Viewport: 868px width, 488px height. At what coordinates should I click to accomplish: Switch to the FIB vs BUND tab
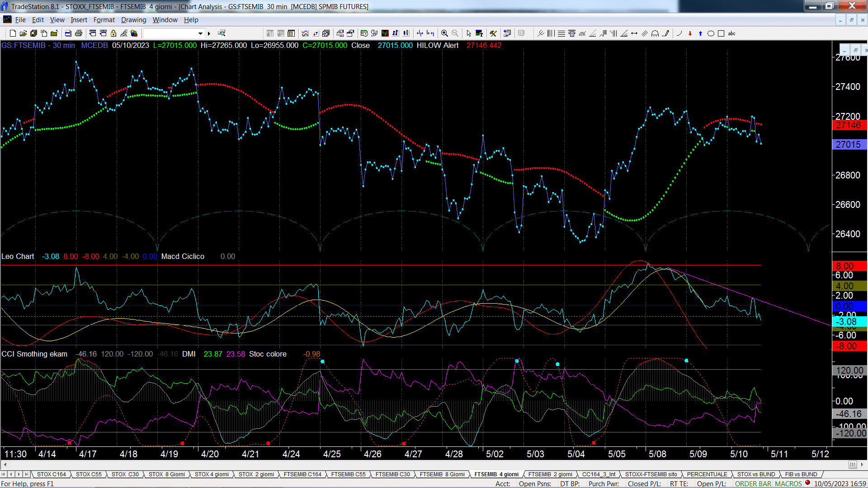click(x=801, y=474)
